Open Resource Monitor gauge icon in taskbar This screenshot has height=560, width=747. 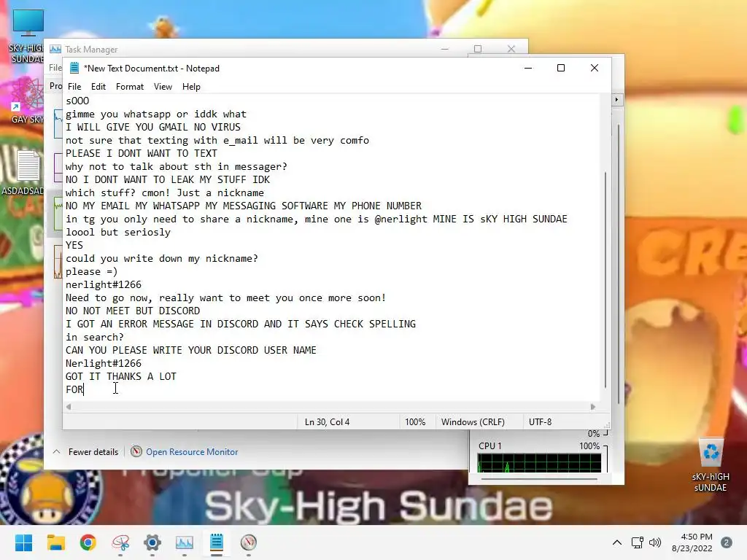[x=249, y=542]
